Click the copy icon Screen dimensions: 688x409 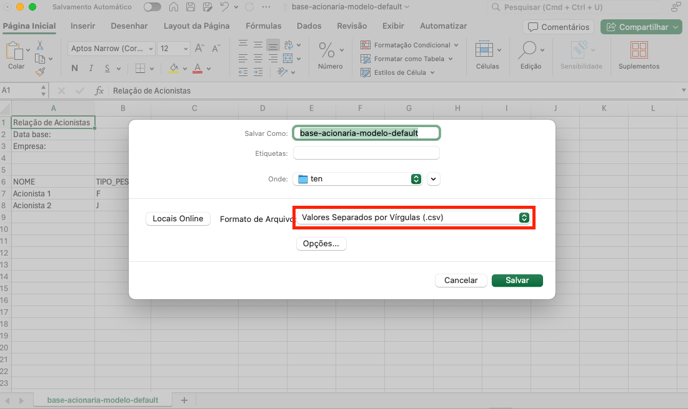pyautogui.click(x=40, y=58)
